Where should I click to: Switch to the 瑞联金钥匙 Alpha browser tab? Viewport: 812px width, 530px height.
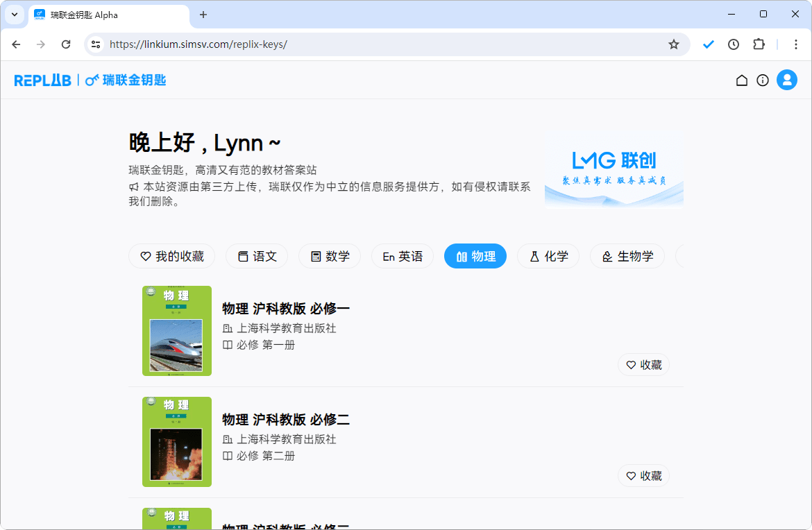point(109,15)
